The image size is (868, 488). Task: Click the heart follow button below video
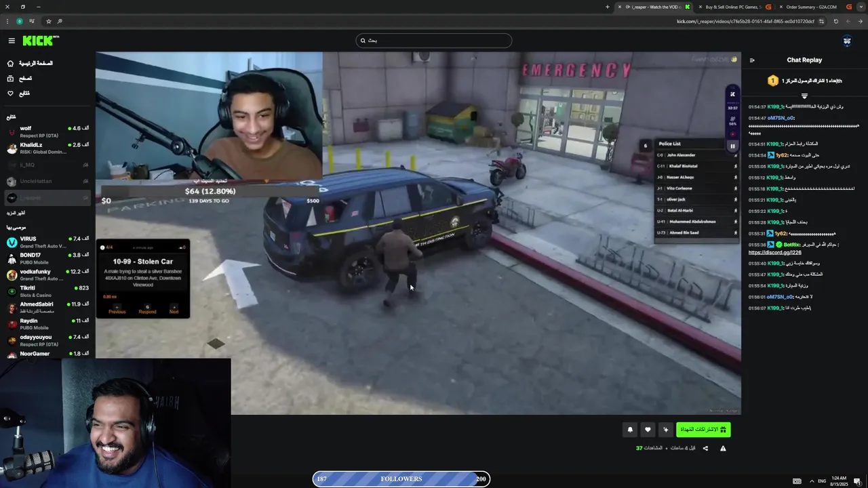click(648, 430)
